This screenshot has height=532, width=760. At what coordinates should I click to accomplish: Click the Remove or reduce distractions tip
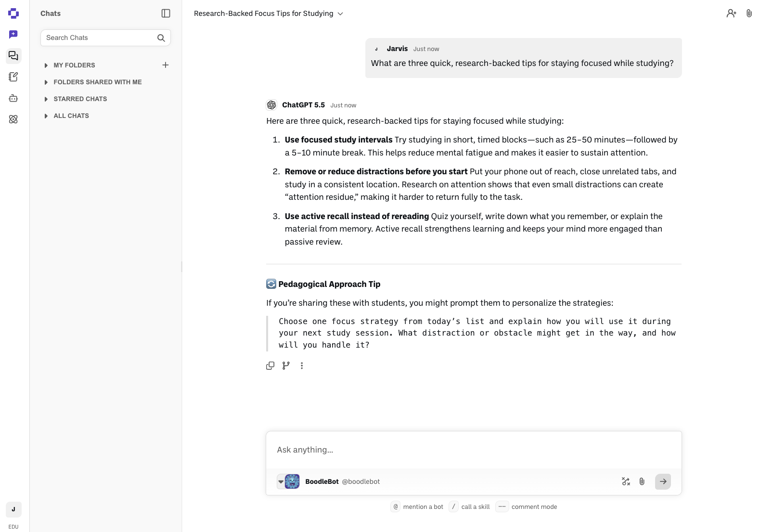point(376,171)
